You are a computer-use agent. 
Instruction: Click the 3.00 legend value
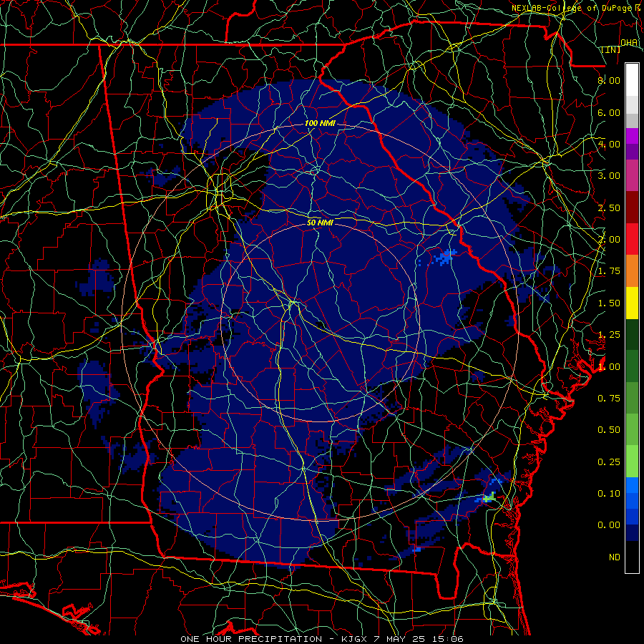coord(609,176)
